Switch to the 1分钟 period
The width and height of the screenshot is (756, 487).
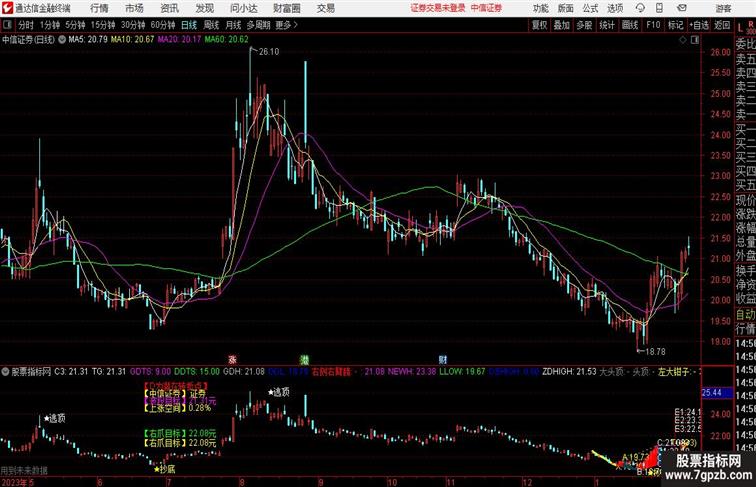(50, 25)
